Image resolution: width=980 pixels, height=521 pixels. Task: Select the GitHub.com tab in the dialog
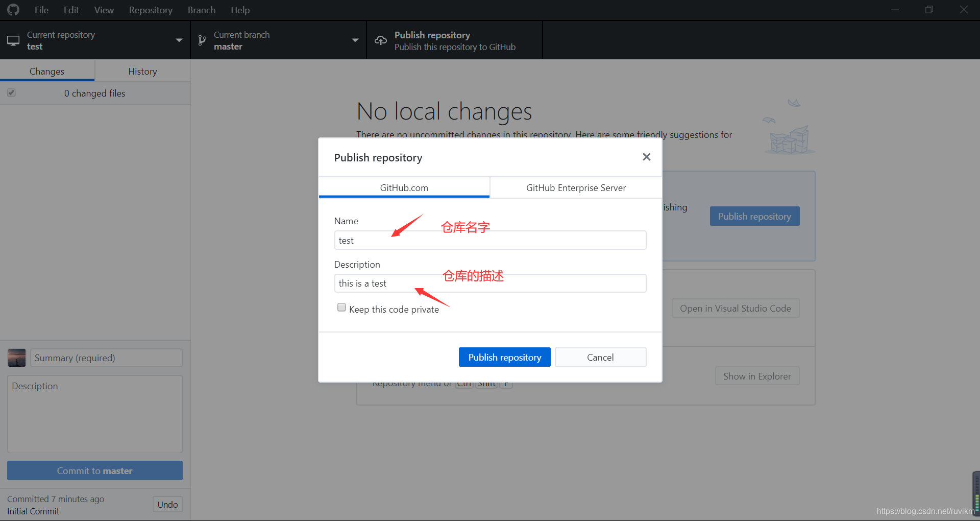tap(404, 187)
